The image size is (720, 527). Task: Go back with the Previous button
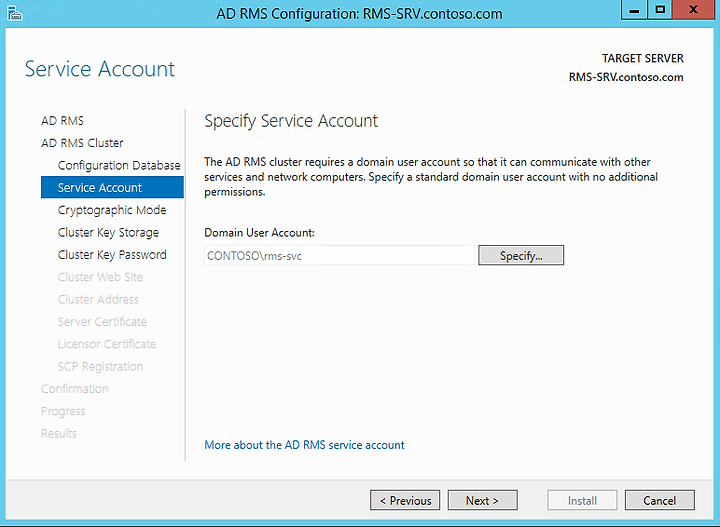[x=405, y=500]
